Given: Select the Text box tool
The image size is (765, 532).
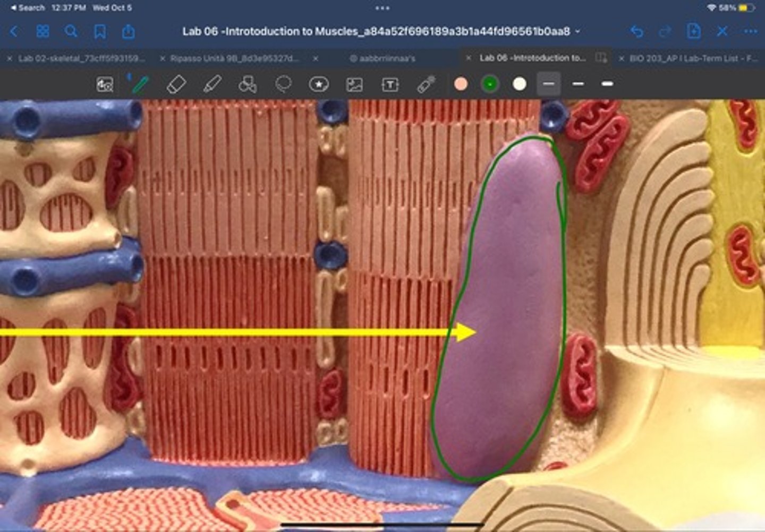Looking at the screenshot, I should [x=390, y=84].
